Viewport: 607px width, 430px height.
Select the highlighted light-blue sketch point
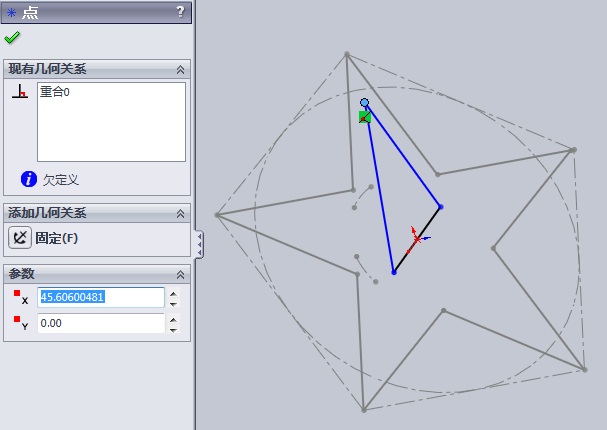point(364,103)
